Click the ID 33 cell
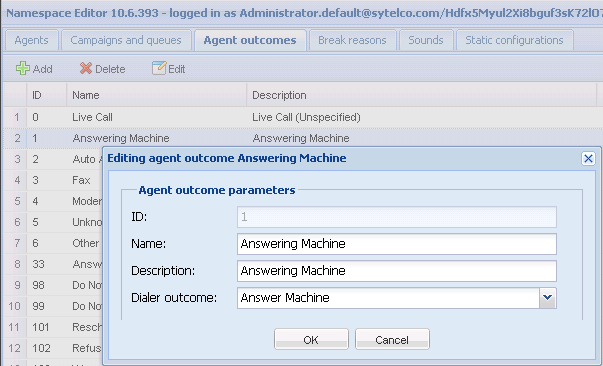Image resolution: width=603 pixels, height=366 pixels. coord(38,264)
